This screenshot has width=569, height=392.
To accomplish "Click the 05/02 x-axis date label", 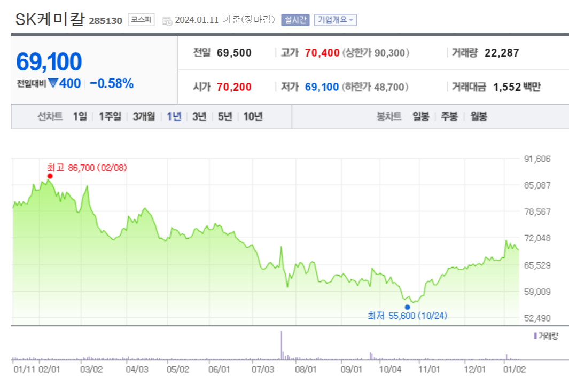I will click(x=178, y=370).
